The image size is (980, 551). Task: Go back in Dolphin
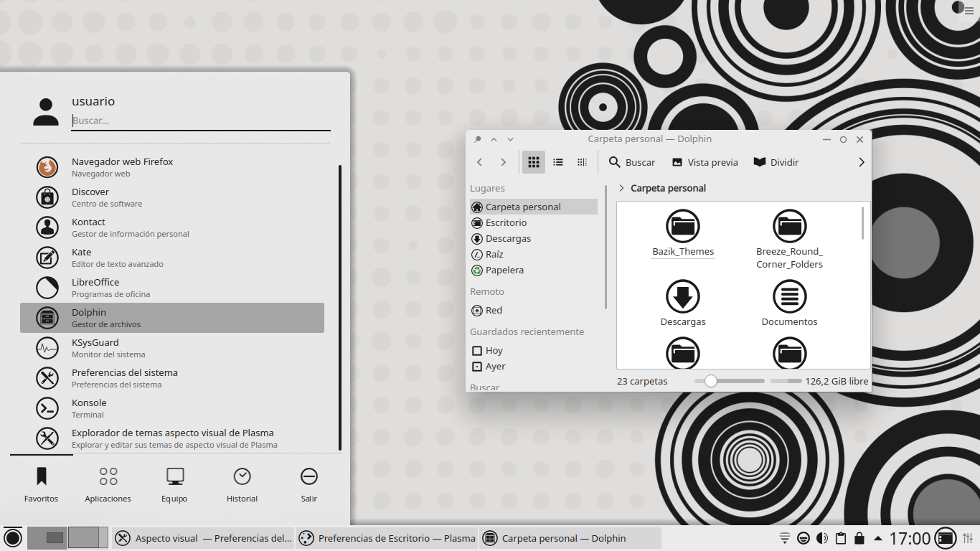tap(480, 162)
